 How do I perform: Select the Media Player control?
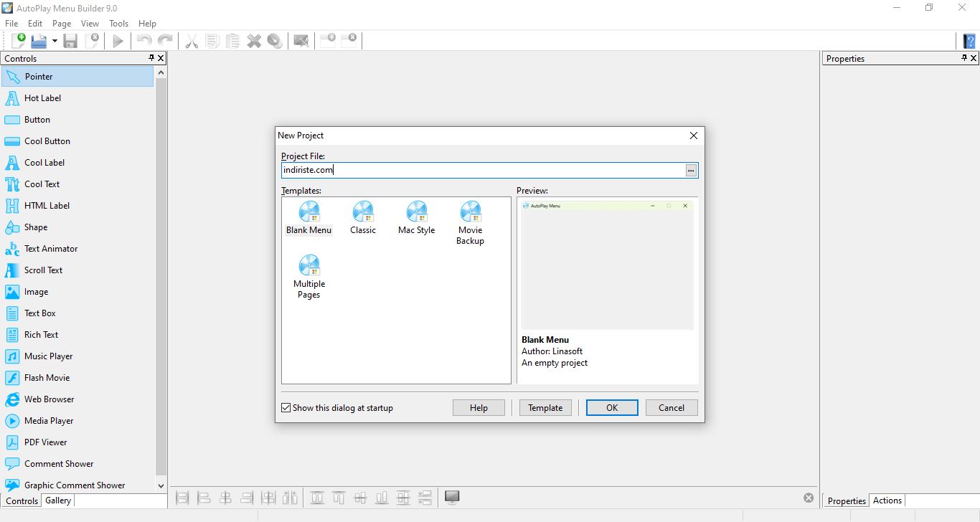tap(77, 421)
